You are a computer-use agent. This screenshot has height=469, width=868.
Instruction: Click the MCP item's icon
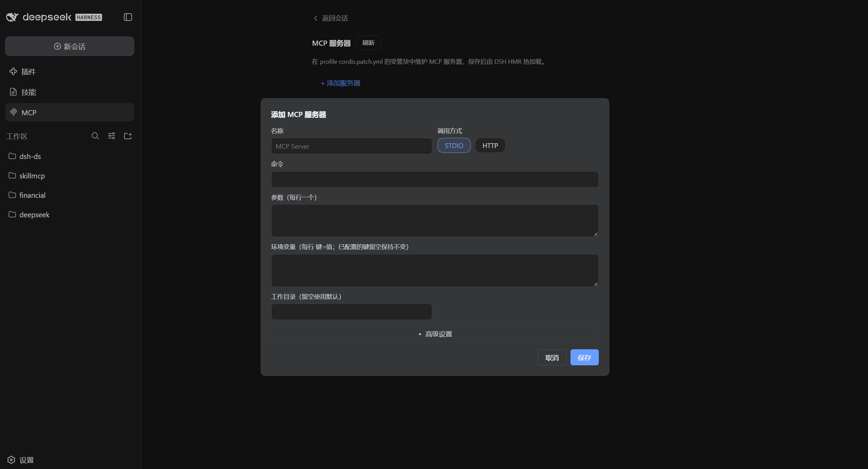pyautogui.click(x=13, y=112)
